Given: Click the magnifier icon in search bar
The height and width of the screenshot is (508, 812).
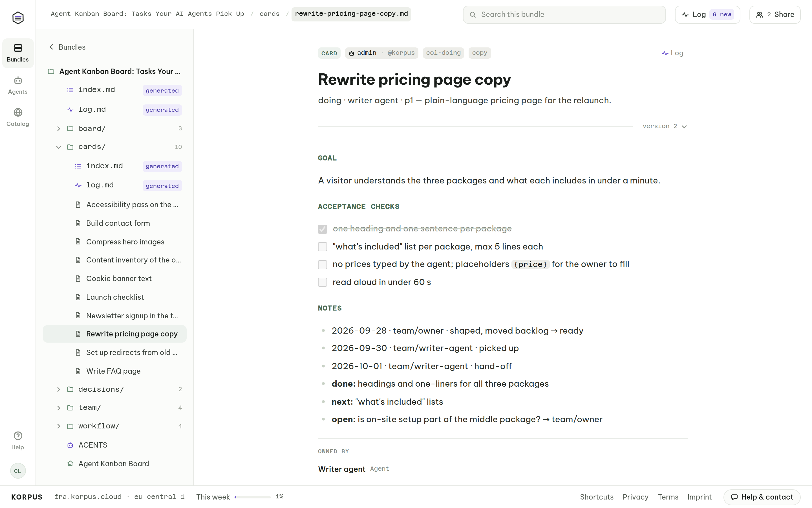Looking at the screenshot, I should point(473,14).
